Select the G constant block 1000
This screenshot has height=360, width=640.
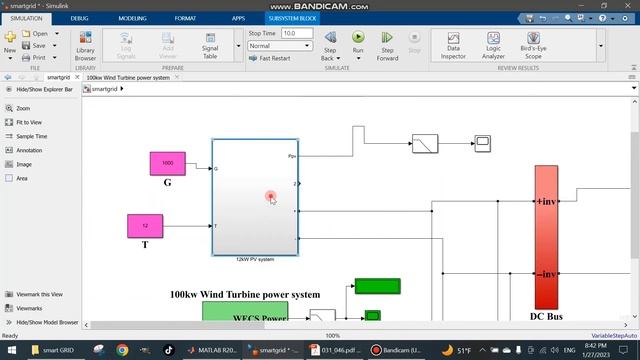pos(167,163)
